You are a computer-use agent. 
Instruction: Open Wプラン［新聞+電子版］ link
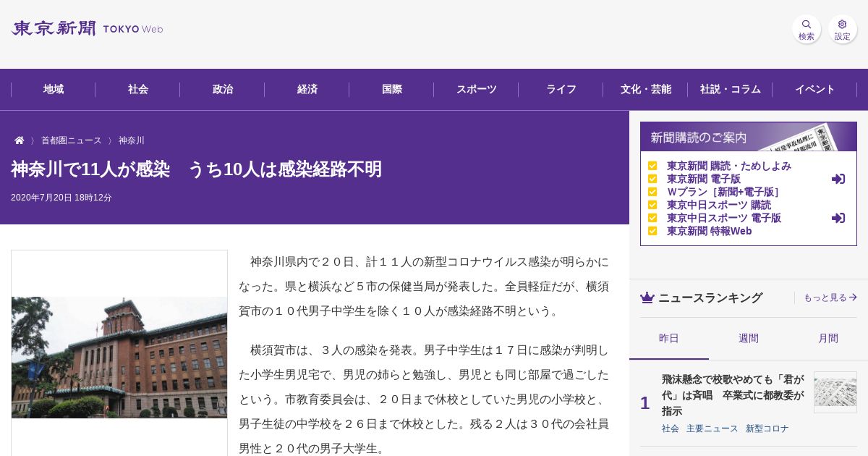coord(724,192)
